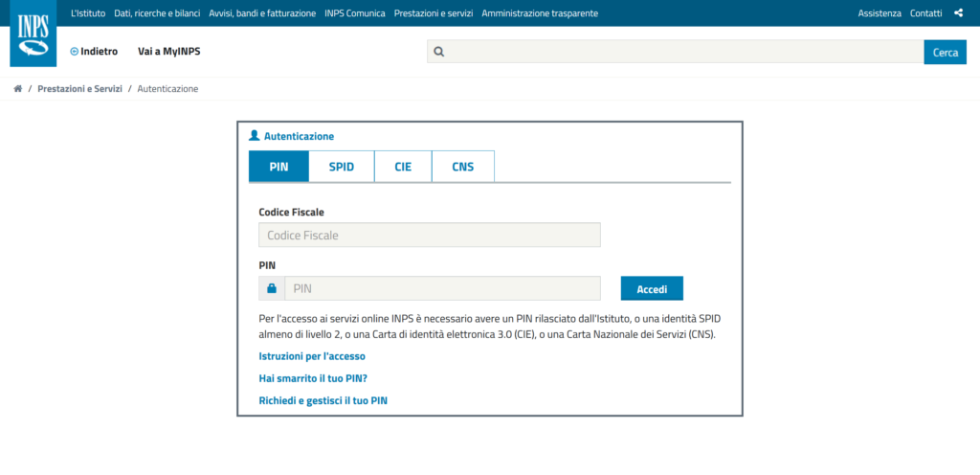This screenshot has width=980, height=475.
Task: Open Prestazioni e Servizi breadcrumb link
Action: tap(80, 89)
